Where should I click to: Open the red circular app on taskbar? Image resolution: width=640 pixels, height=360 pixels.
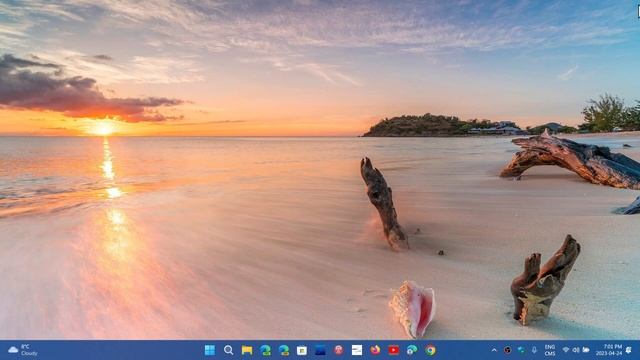point(339,350)
